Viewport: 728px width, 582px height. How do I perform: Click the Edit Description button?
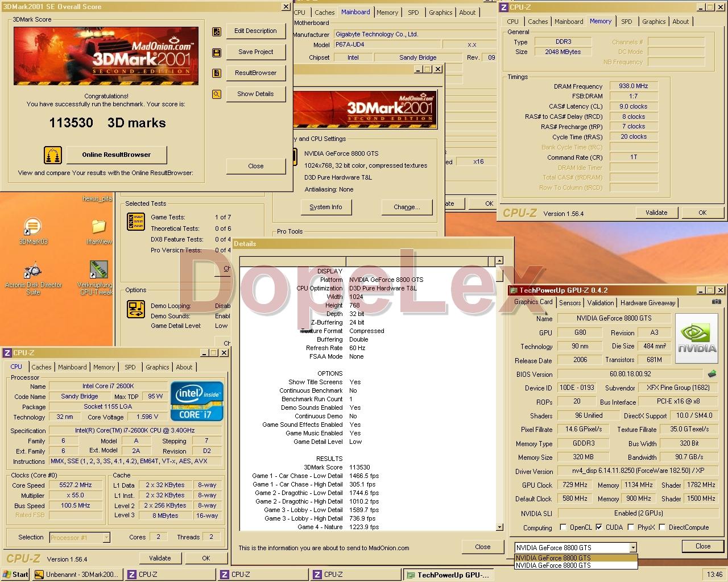[255, 31]
